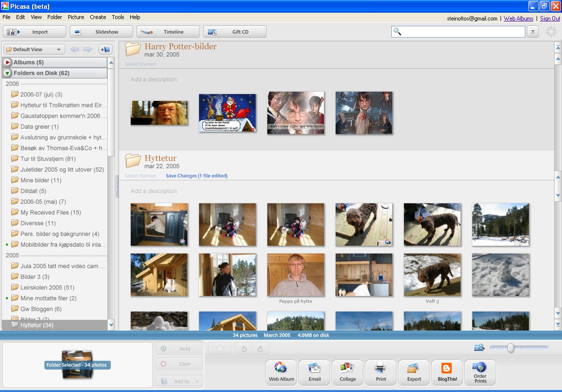Select the 'Pappa på hytta' photo thumbnail

point(296,275)
